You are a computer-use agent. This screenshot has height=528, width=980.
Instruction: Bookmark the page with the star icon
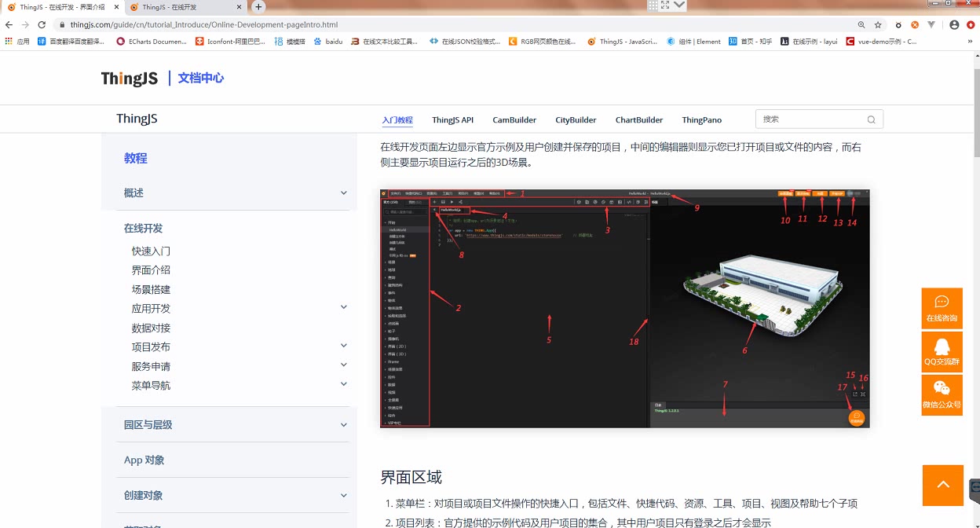(x=877, y=24)
